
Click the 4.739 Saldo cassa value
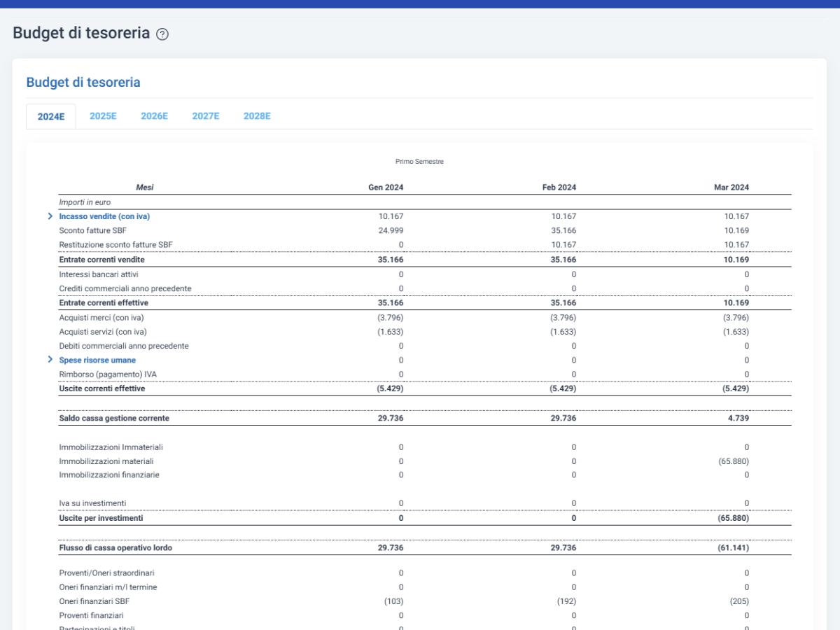(x=738, y=418)
